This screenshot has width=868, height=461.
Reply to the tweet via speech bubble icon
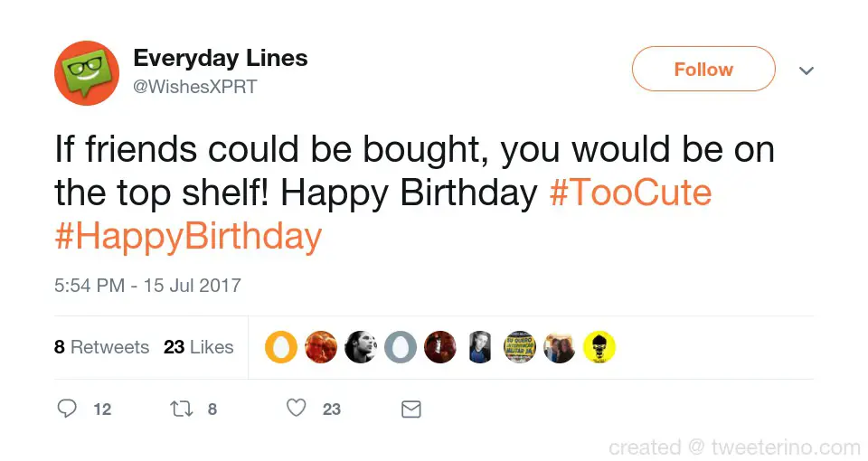(67, 409)
